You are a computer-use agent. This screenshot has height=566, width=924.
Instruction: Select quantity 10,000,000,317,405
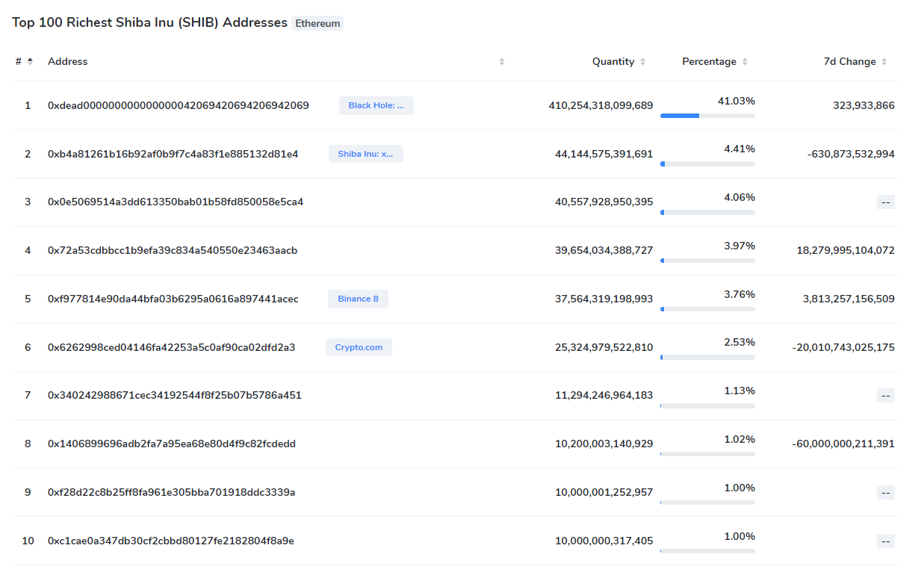click(x=604, y=541)
